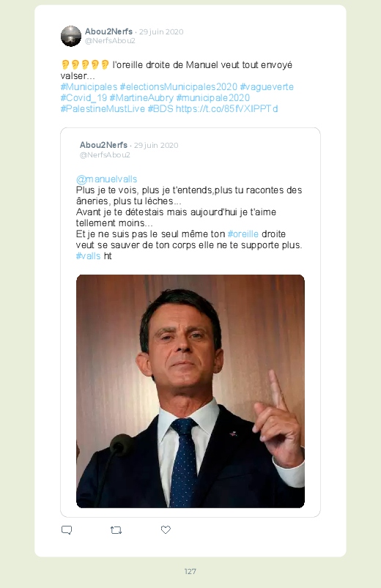This screenshot has width=381, height=588.
Task: Click the #oreille hashtag in quoted tweet
Action: (243, 234)
